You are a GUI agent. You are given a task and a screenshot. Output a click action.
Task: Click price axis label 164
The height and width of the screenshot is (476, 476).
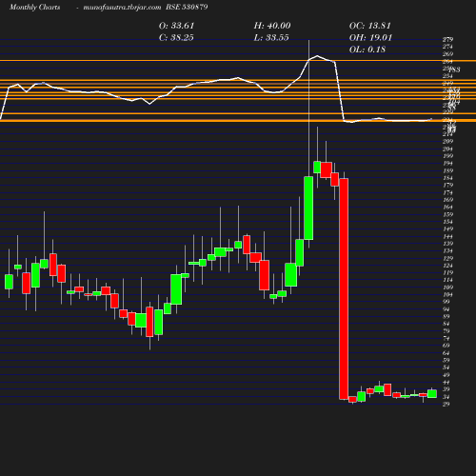[447, 208]
